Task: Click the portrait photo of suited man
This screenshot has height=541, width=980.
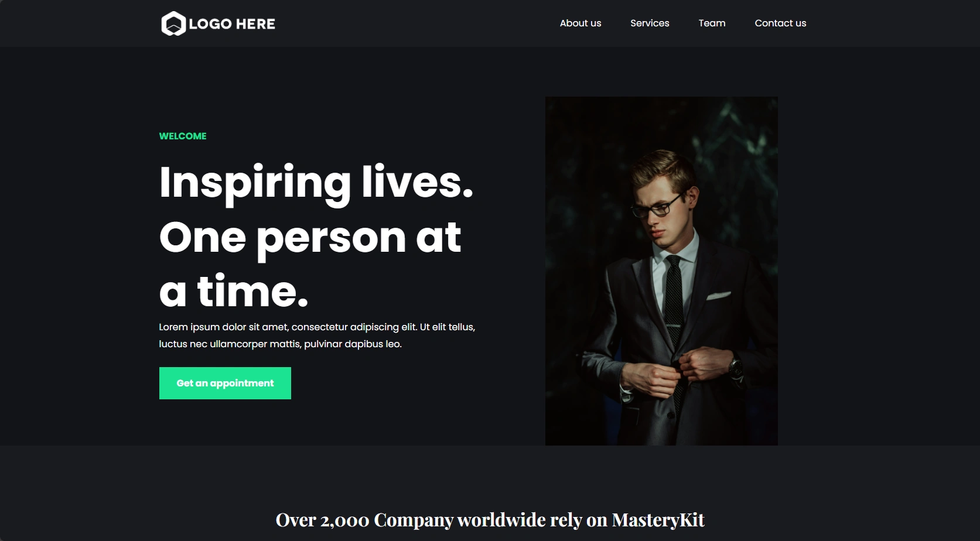Action: (661, 271)
